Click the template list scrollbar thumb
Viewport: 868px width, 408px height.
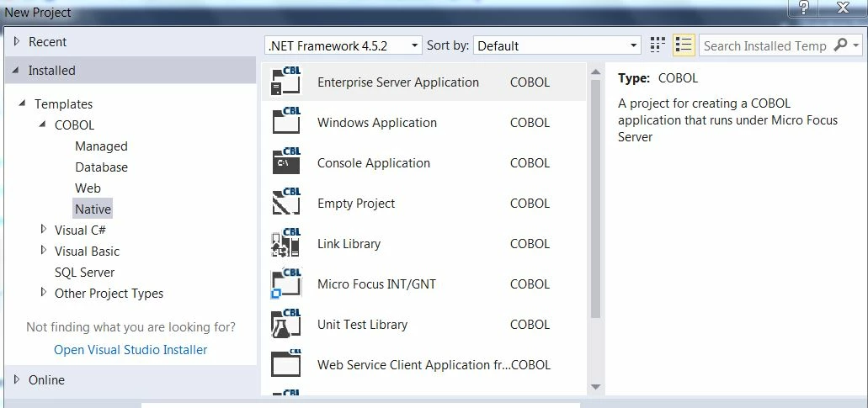coord(595,199)
